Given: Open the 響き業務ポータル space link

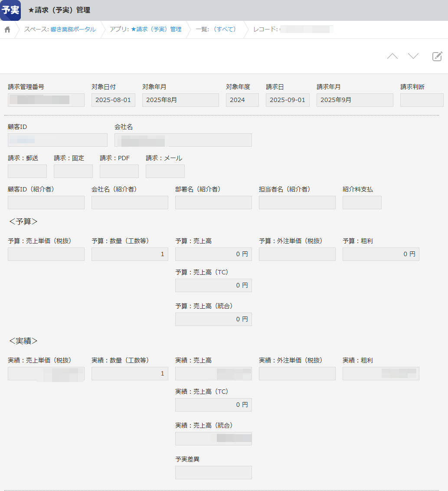Looking at the screenshot, I should 73,30.
